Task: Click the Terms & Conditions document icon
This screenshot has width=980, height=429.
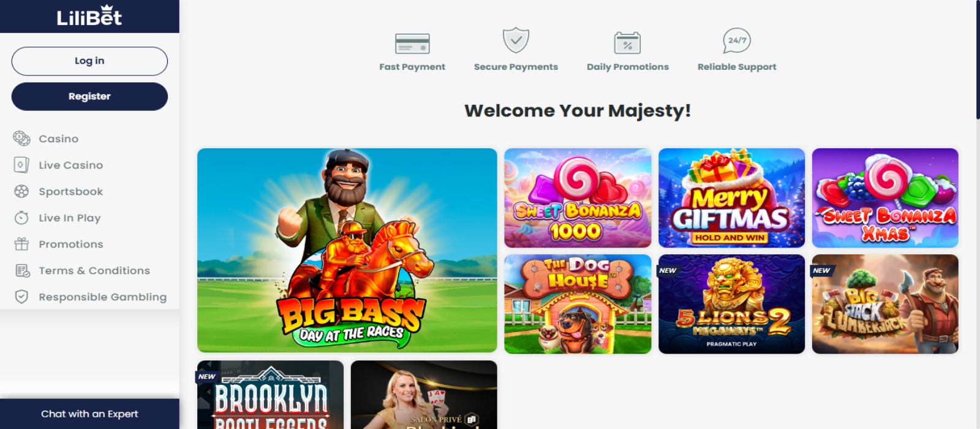Action: coord(22,270)
